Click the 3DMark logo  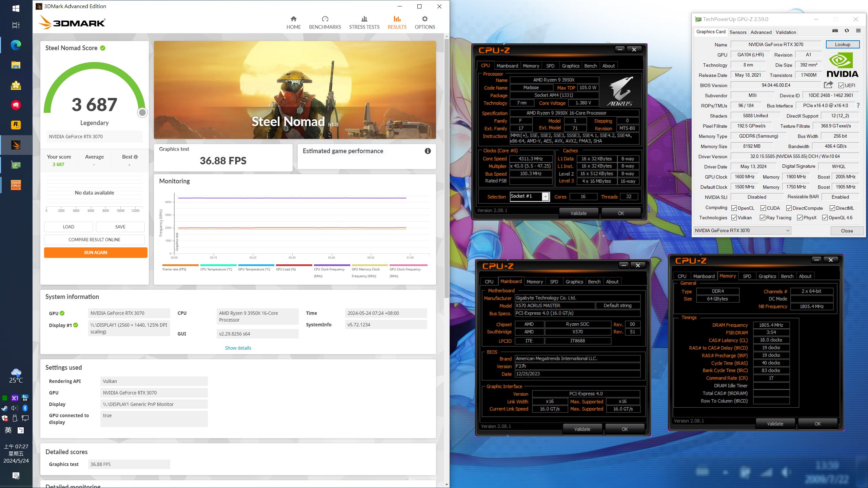(72, 22)
